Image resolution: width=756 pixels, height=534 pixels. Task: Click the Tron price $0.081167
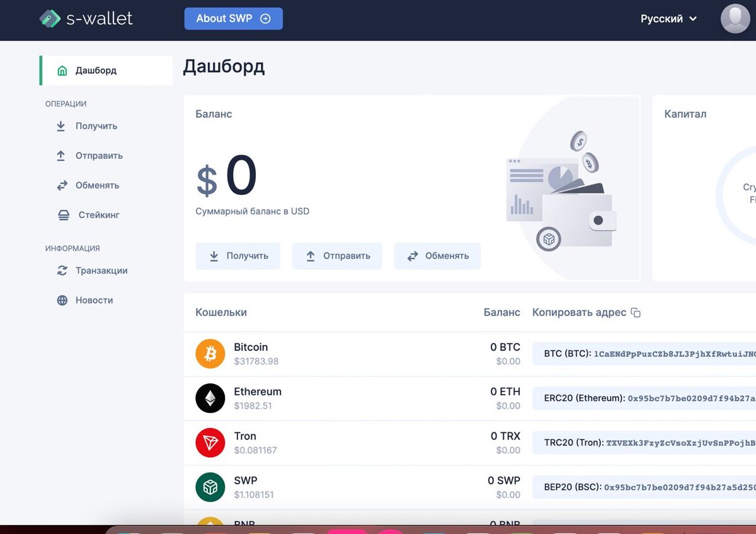255,450
